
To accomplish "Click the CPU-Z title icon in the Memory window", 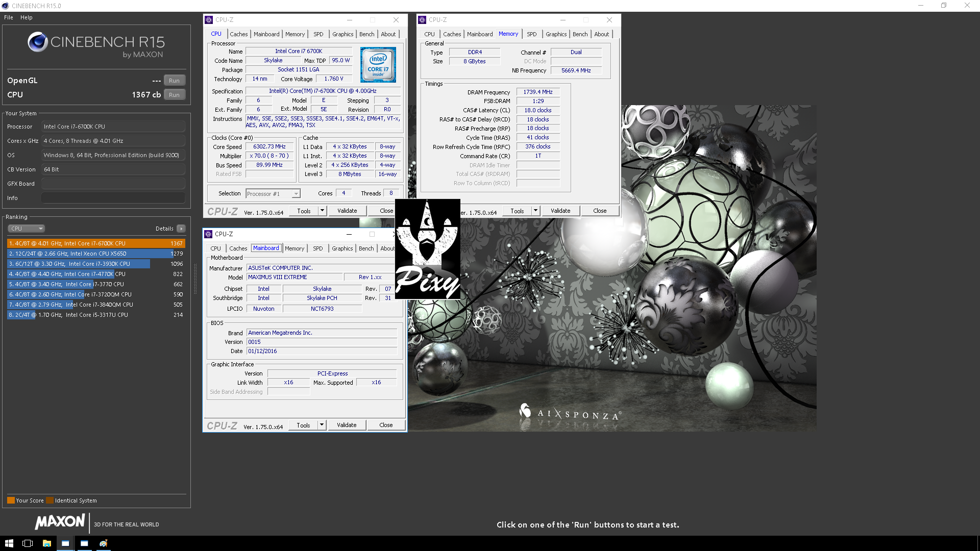I will click(422, 20).
